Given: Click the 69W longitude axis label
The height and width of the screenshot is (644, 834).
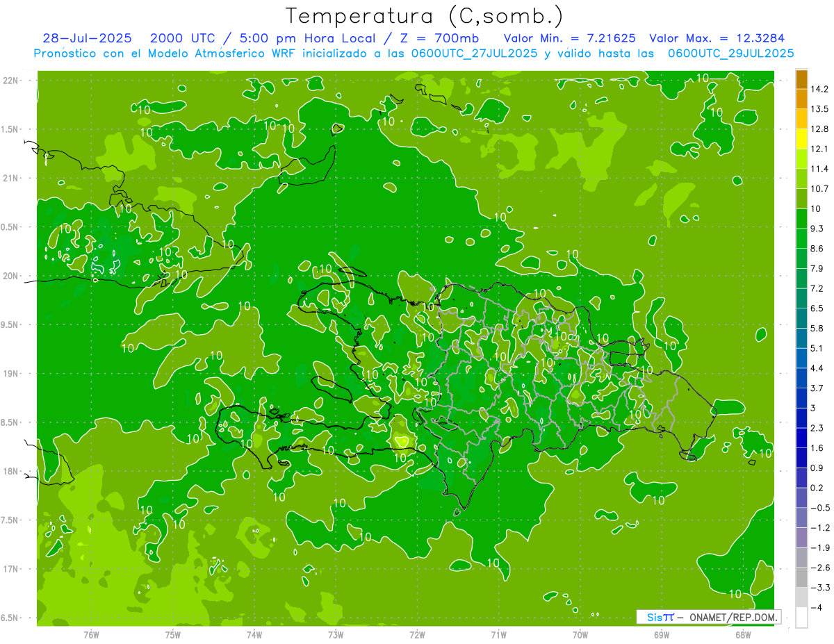Looking at the screenshot, I should coord(662,634).
